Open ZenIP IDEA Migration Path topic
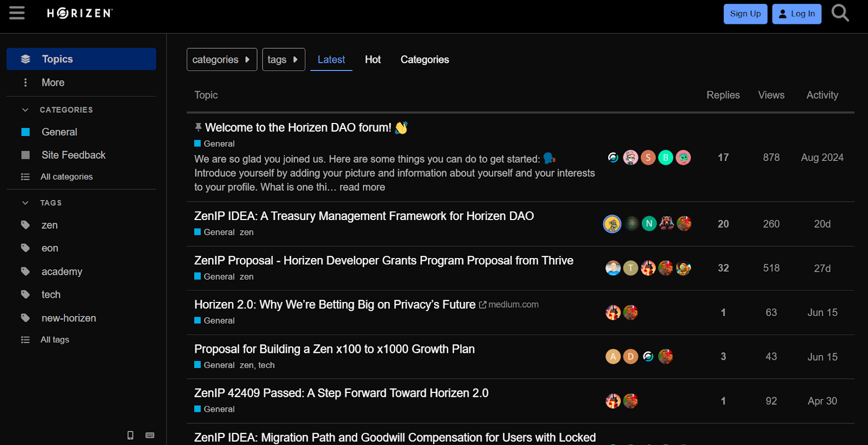Viewport: 868px width, 445px height. pyautogui.click(x=395, y=437)
